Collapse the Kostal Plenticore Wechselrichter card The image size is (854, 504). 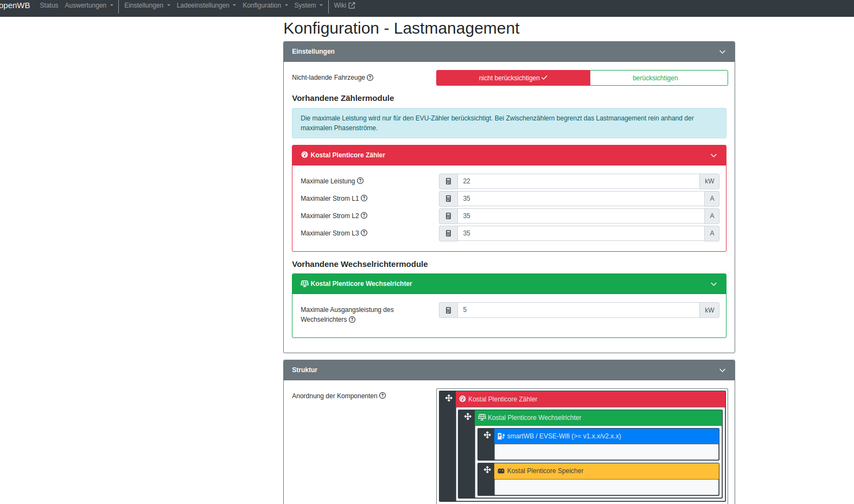(x=713, y=284)
